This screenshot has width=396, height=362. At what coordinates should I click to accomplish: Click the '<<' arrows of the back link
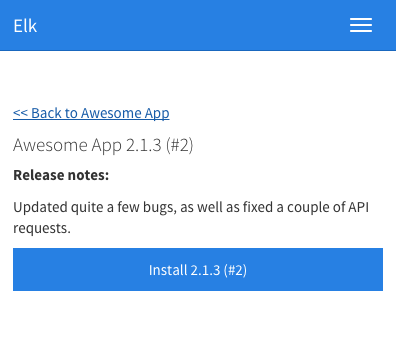(20, 113)
